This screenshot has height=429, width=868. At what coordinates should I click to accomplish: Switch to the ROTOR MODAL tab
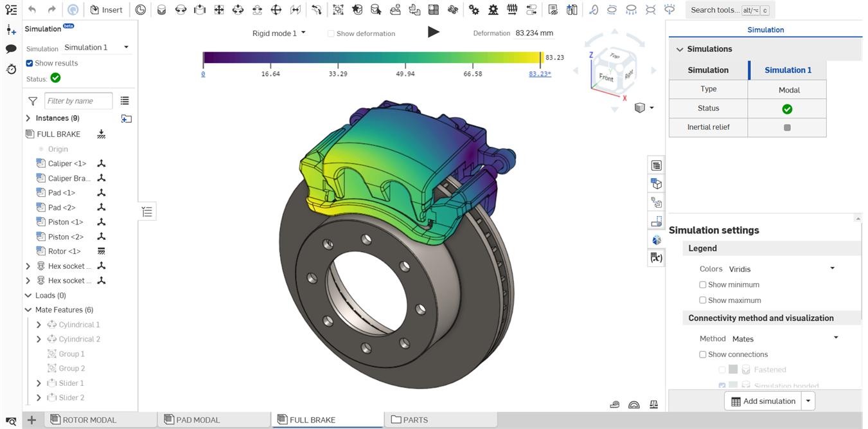click(x=89, y=420)
